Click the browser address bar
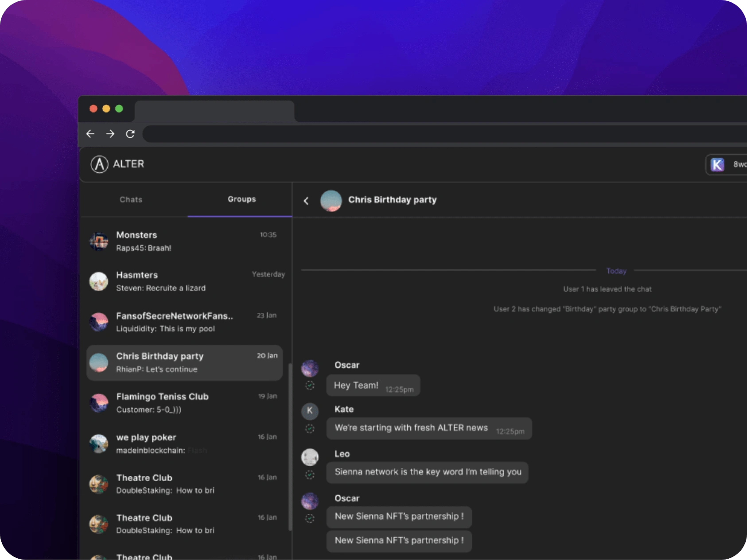The width and height of the screenshot is (747, 560). 444,134
